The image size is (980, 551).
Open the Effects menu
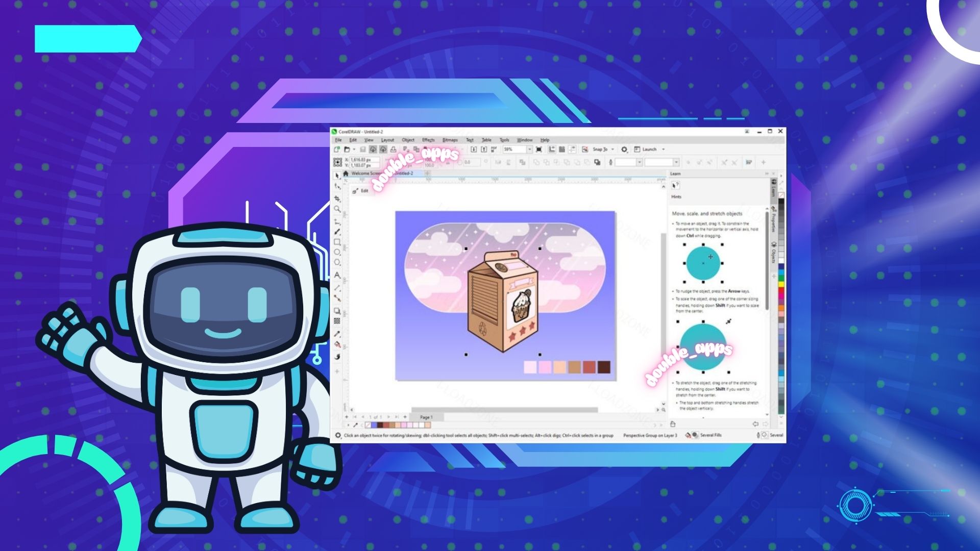pos(428,140)
